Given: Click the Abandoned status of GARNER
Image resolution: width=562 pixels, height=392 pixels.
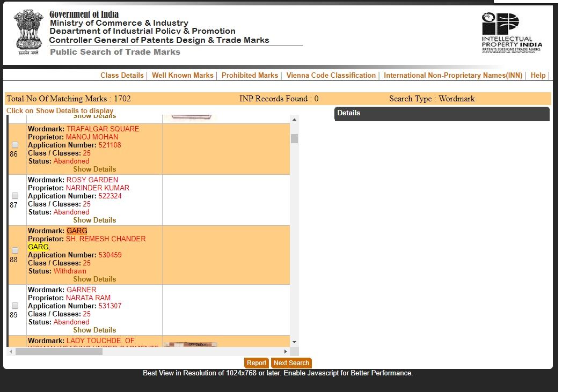Looking at the screenshot, I should (x=71, y=322).
